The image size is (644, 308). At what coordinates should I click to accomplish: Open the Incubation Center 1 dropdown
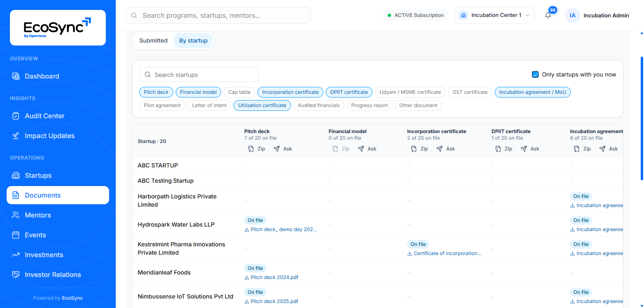point(494,15)
